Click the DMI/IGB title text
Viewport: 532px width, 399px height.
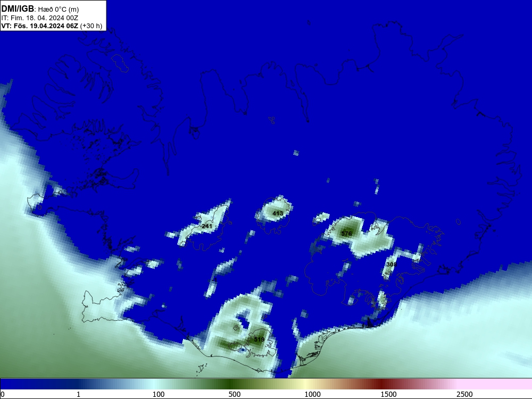[18, 9]
